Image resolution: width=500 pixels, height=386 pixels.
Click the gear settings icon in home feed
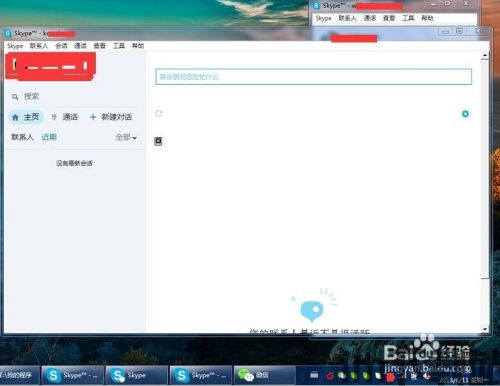465,114
